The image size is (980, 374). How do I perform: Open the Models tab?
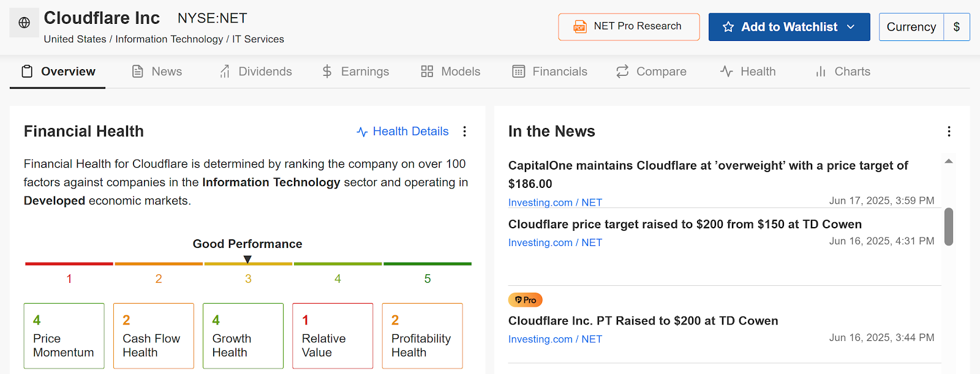tap(450, 72)
